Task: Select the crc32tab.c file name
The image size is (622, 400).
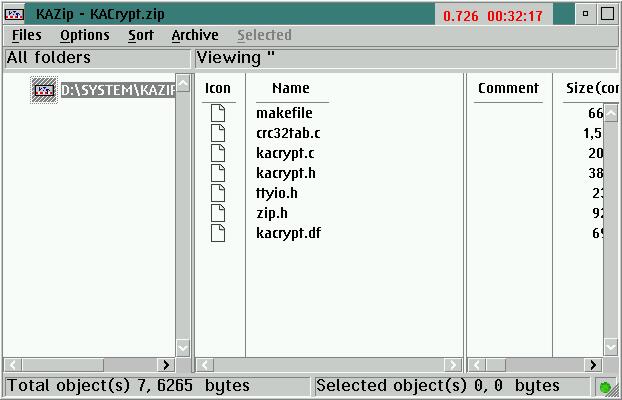Action: [288, 133]
